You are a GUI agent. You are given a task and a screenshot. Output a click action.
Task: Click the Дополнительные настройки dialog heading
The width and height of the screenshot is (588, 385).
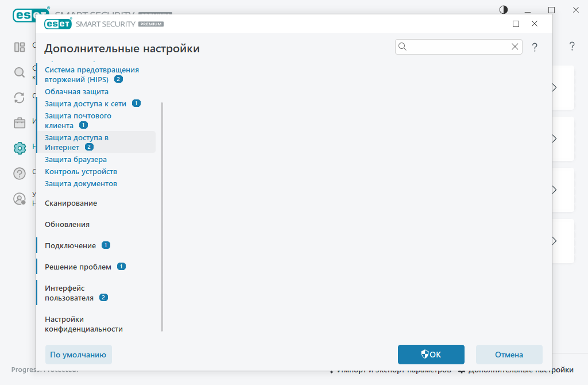[122, 48]
